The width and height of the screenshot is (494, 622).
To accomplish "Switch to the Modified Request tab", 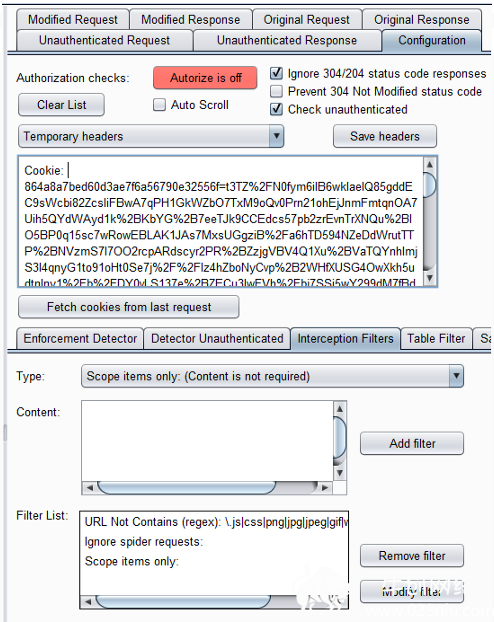I will pyautogui.click(x=73, y=19).
